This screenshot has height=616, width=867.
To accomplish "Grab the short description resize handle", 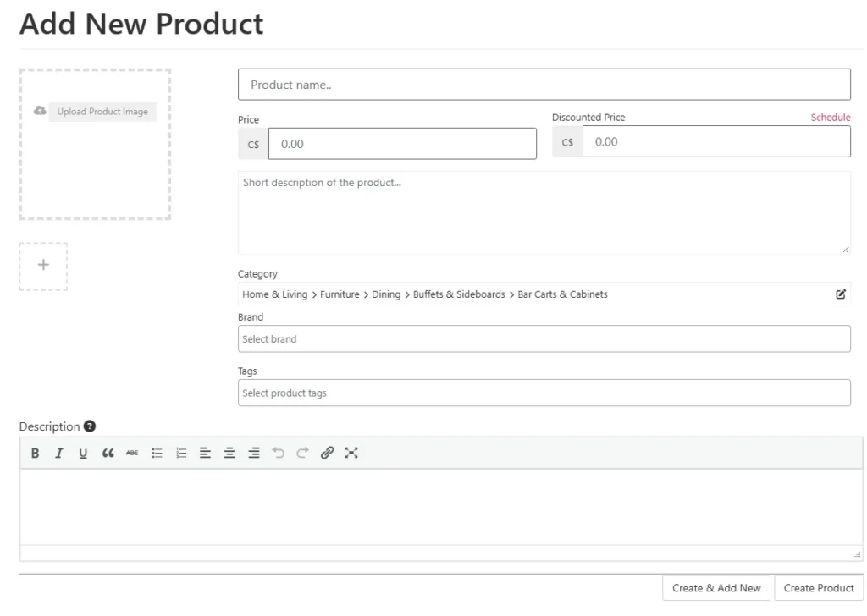I will [x=846, y=249].
